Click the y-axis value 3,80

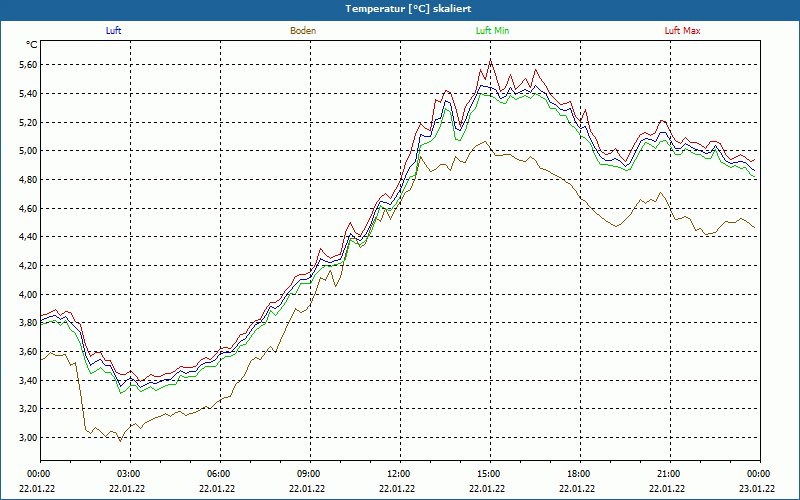27,323
